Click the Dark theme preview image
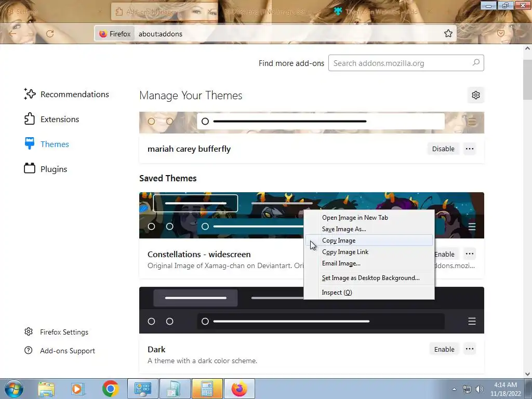 (x=312, y=310)
